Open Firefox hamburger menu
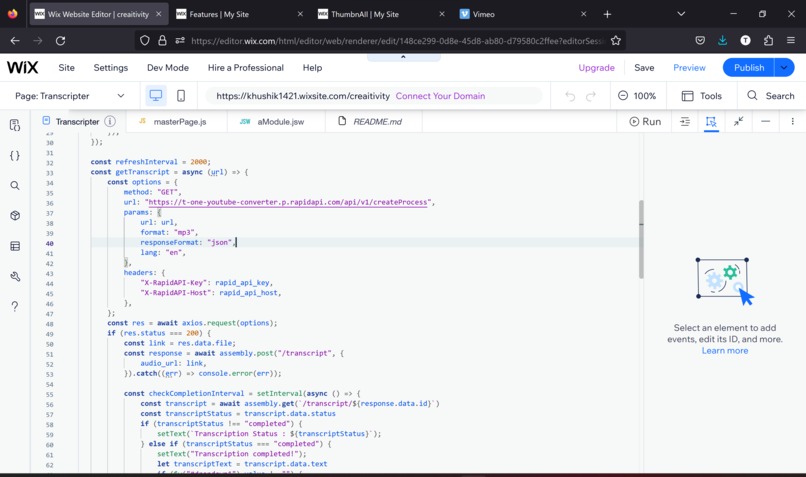Image resolution: width=806 pixels, height=477 pixels. click(x=791, y=41)
